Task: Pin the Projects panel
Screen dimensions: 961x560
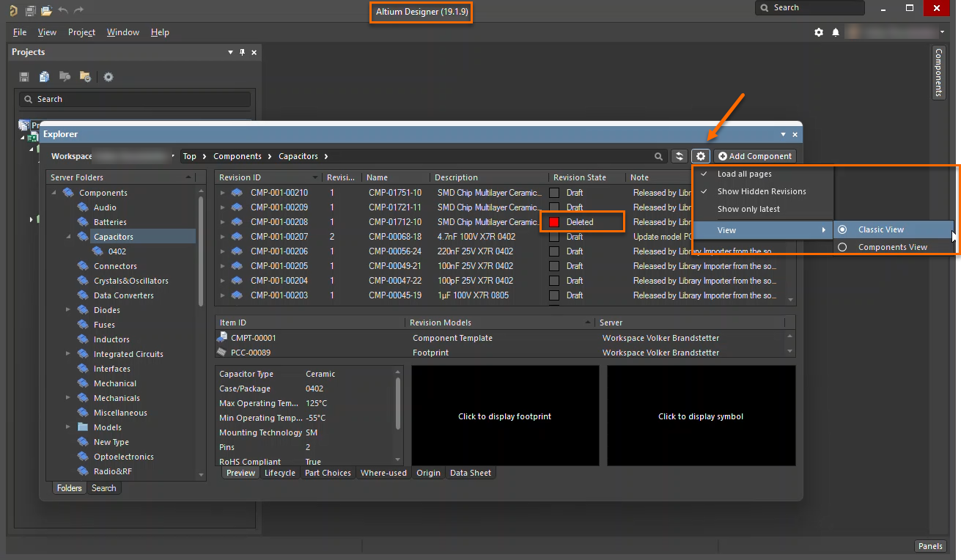Action: 243,52
